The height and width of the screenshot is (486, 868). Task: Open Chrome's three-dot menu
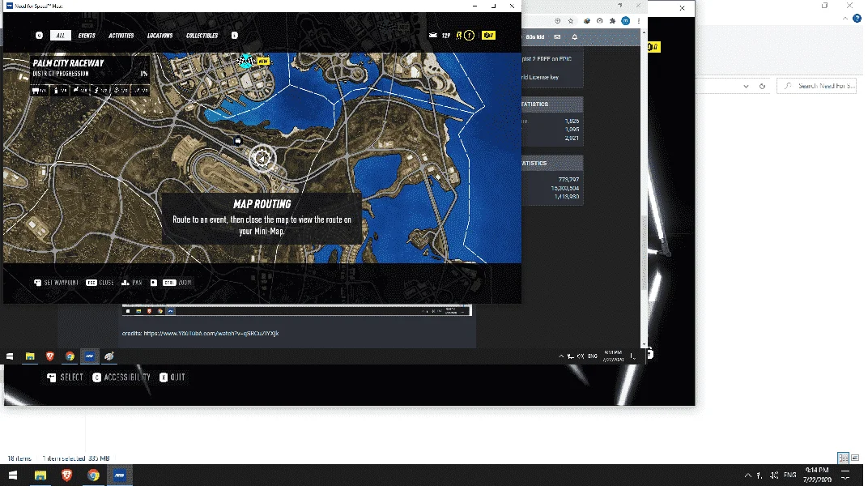click(638, 21)
